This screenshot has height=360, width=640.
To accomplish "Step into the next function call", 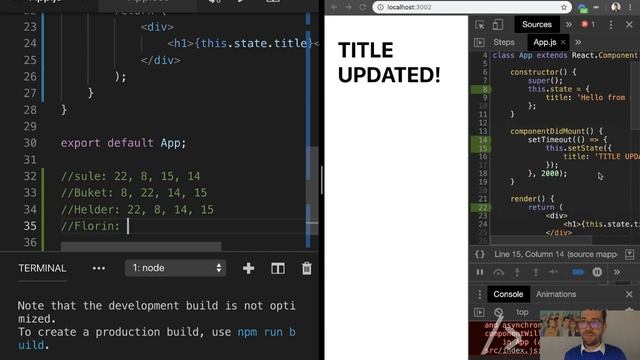I will point(517,272).
